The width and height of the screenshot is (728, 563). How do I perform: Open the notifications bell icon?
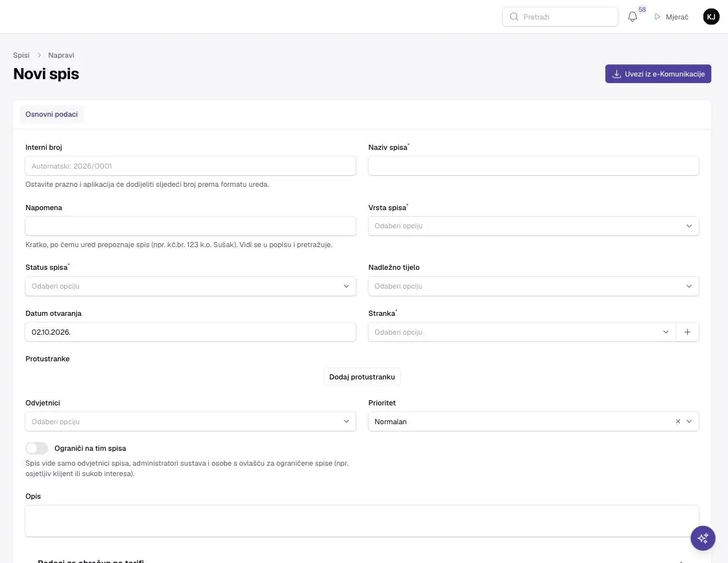coord(633,17)
